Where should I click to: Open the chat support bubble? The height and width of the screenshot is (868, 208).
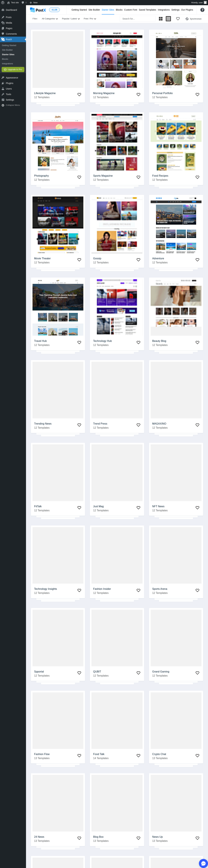click(x=203, y=863)
